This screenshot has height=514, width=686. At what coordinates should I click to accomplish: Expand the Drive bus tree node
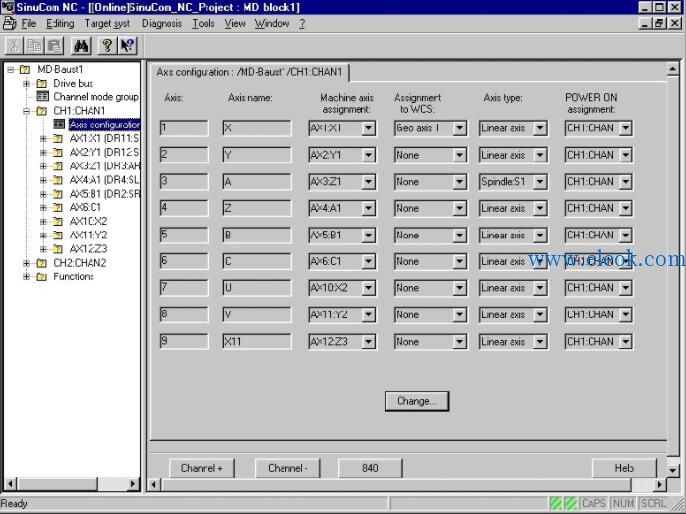click(x=27, y=83)
